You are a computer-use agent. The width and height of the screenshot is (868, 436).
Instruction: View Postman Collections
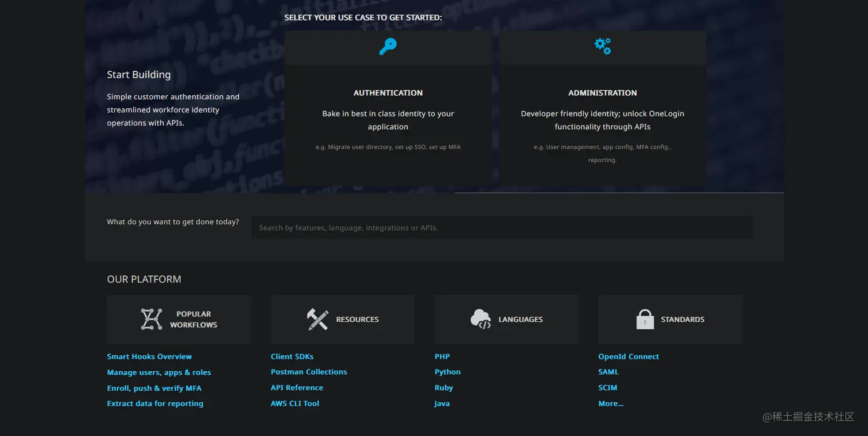pos(309,372)
